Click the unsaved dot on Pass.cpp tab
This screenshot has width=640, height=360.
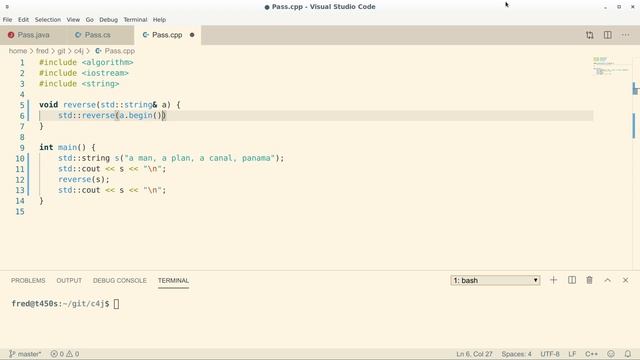coord(192,35)
